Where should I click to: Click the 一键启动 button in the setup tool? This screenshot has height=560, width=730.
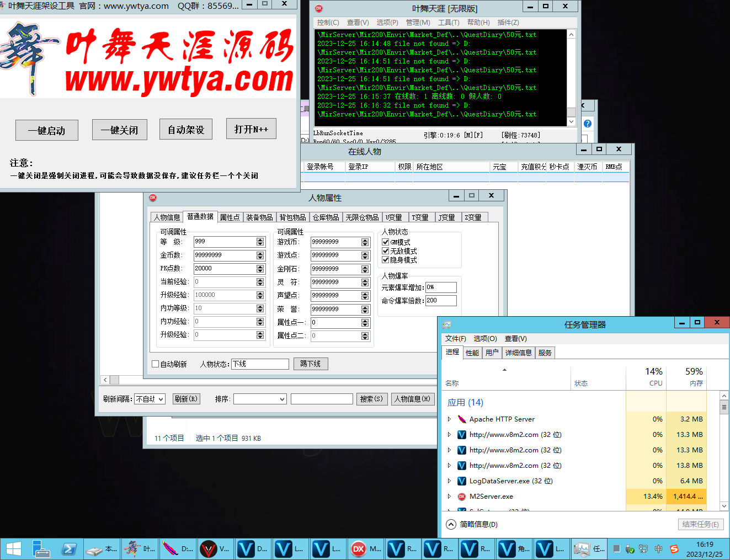tap(47, 130)
